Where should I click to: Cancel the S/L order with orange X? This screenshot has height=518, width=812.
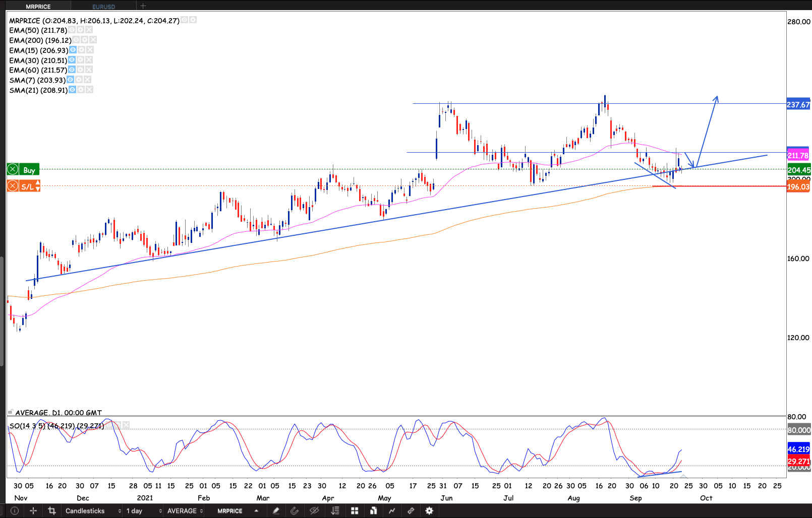click(13, 186)
